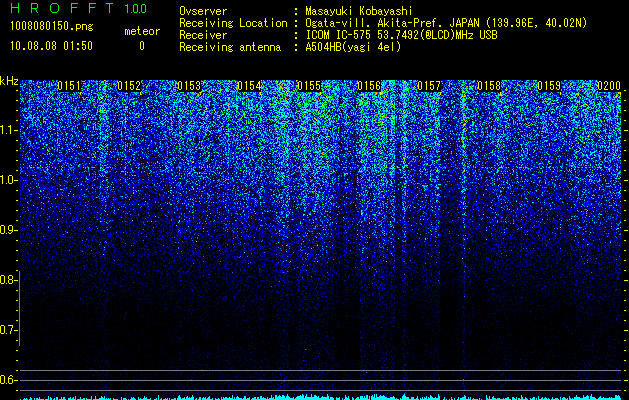Click the 0.9 kHz axis label

coord(8,230)
